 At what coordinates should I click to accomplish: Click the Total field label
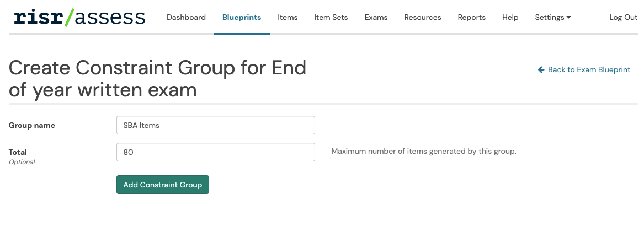coord(18,152)
